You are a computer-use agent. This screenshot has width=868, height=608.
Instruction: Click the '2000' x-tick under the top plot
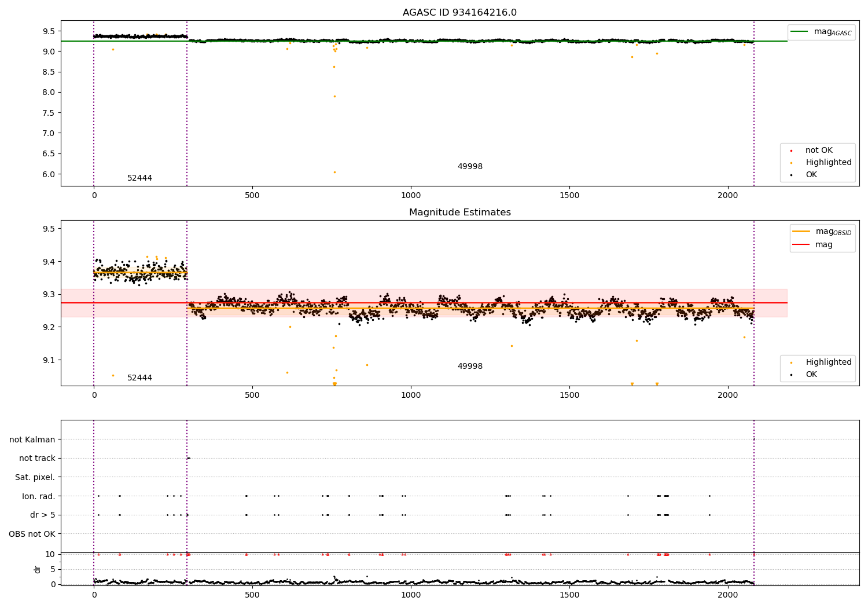pyautogui.click(x=728, y=196)
